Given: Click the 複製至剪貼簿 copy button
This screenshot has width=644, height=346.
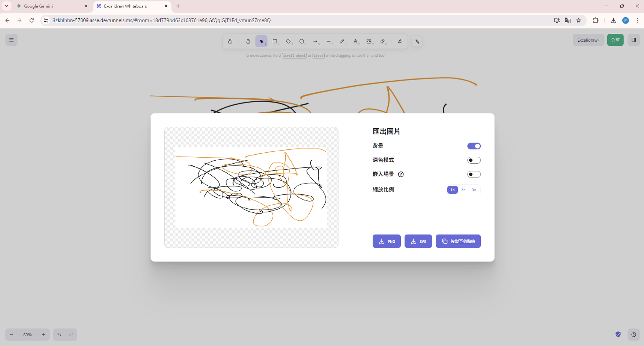Looking at the screenshot, I should 458,241.
